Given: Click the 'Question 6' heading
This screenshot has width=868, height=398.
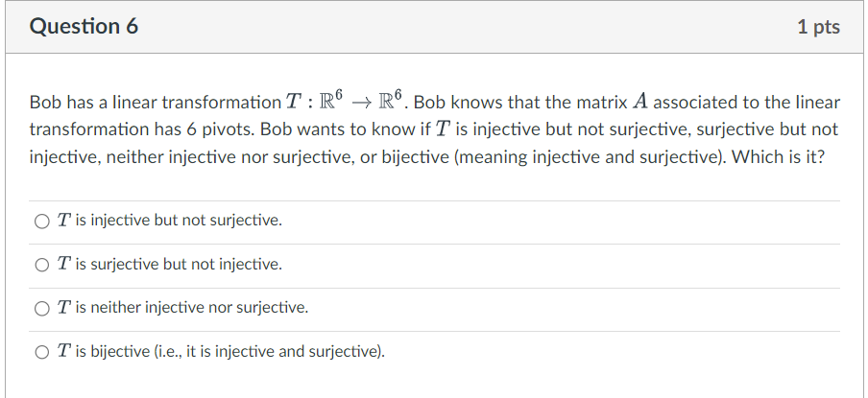Looking at the screenshot, I should (x=84, y=27).
